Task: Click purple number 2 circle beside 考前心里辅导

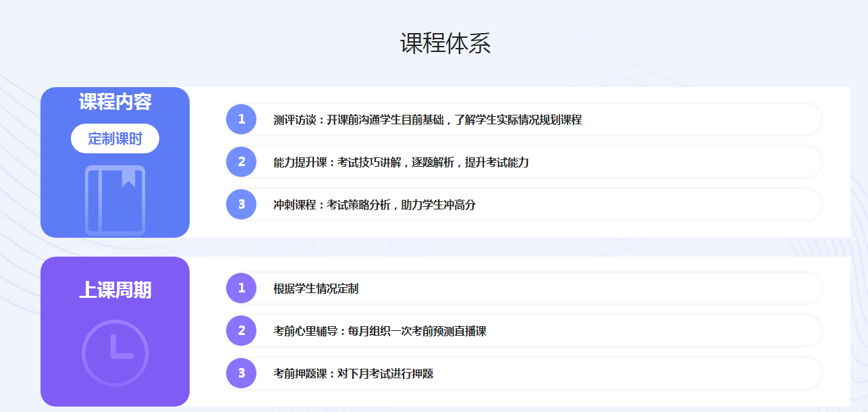Action: 241,331
